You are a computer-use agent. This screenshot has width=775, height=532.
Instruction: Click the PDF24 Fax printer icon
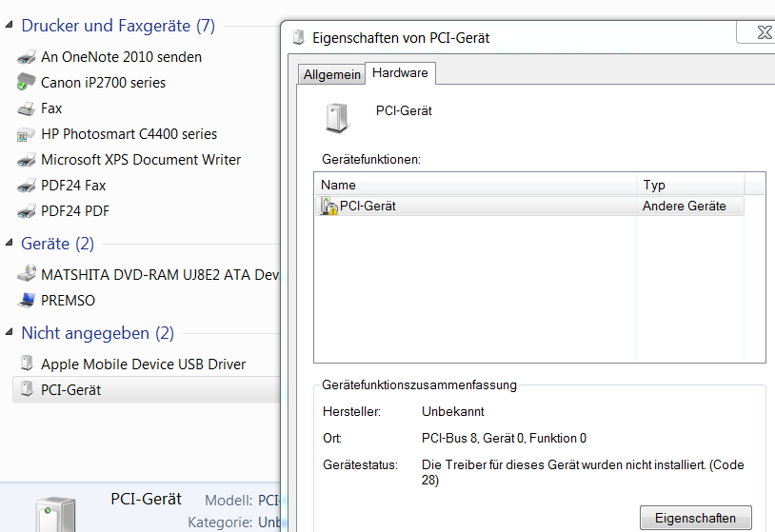27,186
